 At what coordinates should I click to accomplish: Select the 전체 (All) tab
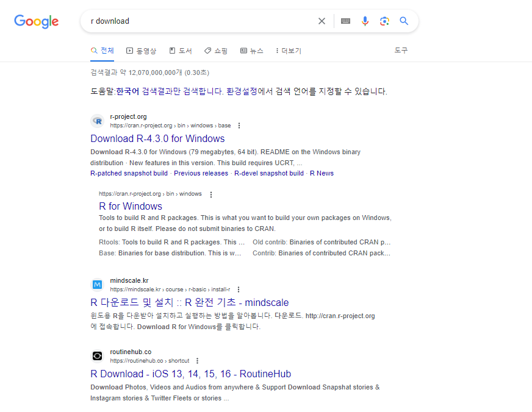(102, 51)
